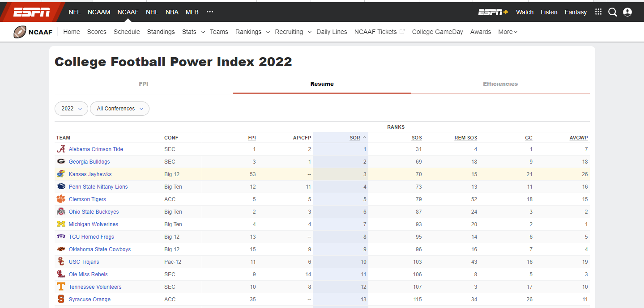Viewport: 644px width, 308px height.
Task: Open the NBA menu item
Action: 172,12
